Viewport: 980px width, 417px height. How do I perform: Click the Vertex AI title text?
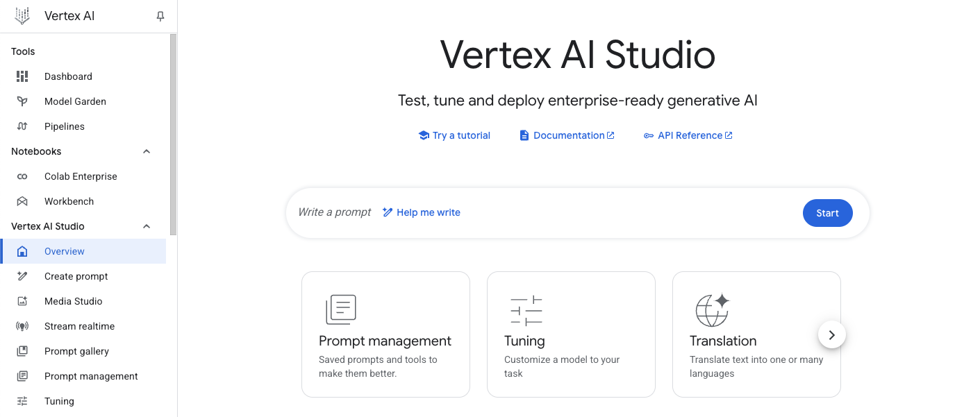[69, 16]
